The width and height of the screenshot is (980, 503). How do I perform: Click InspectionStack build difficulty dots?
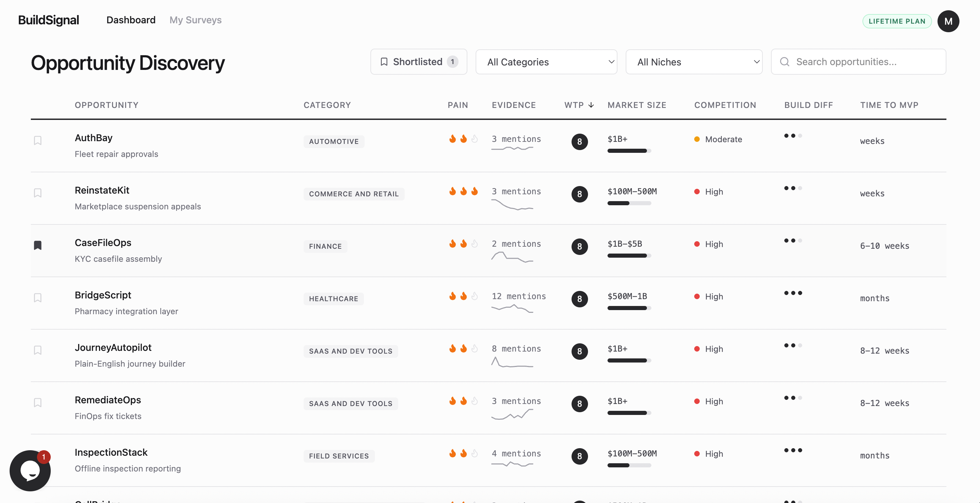(793, 450)
